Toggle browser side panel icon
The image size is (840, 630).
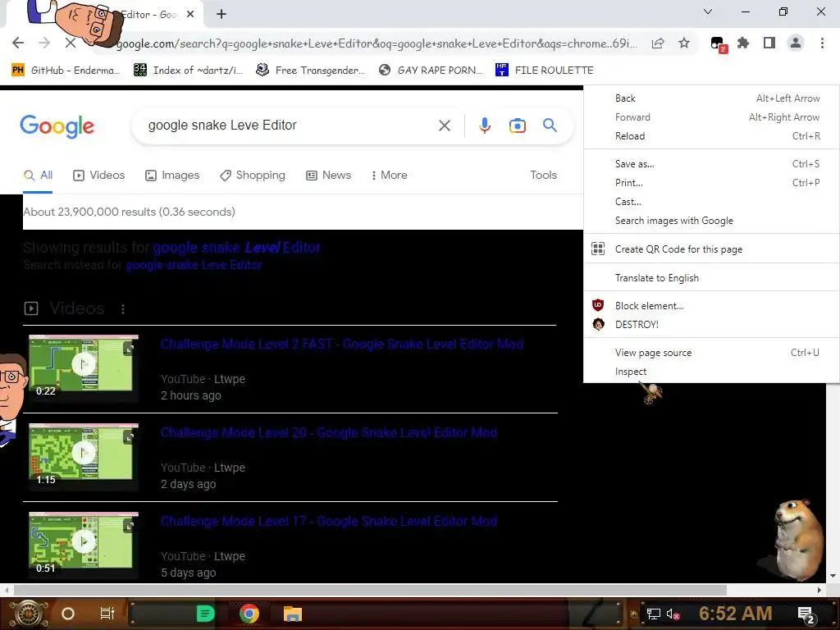coord(769,43)
